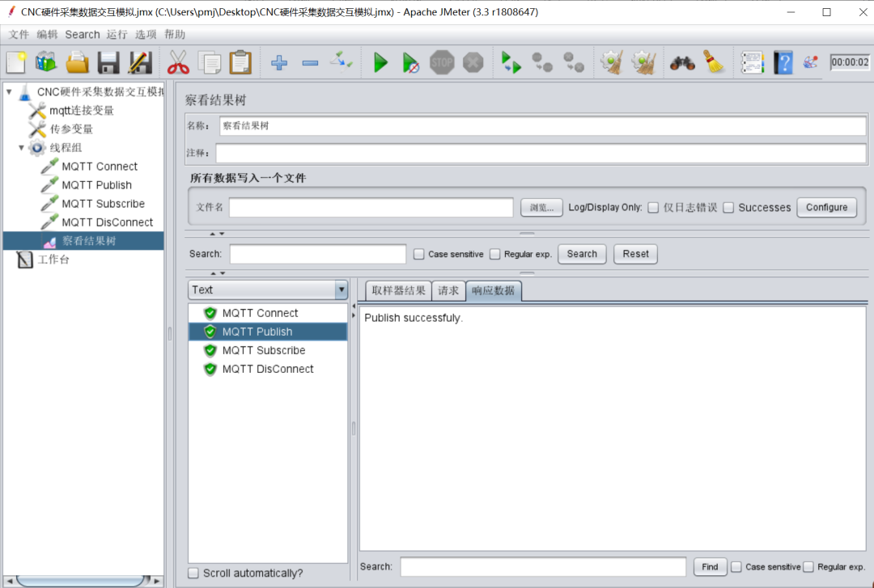
Task: Click the Shutdown X icon
Action: (x=473, y=62)
